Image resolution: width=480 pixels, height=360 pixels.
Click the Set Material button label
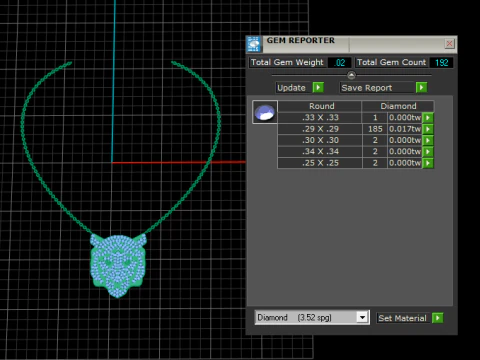tap(402, 318)
